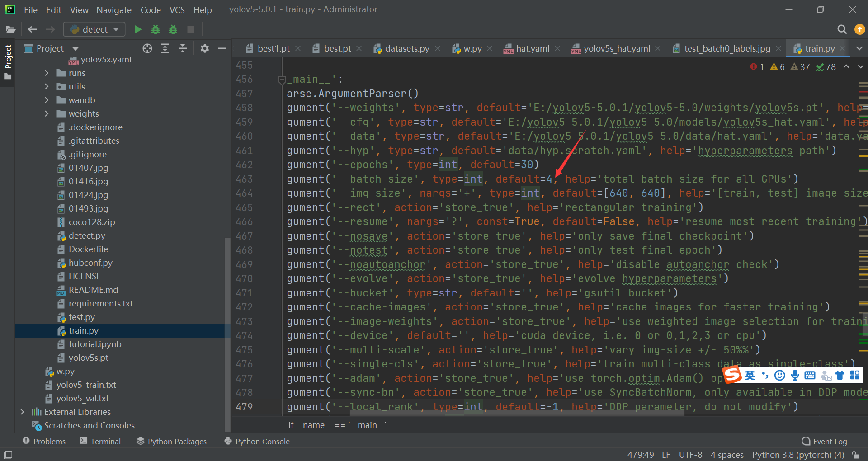Click breadcrumb if __name__ == '__main__'

[337, 425]
